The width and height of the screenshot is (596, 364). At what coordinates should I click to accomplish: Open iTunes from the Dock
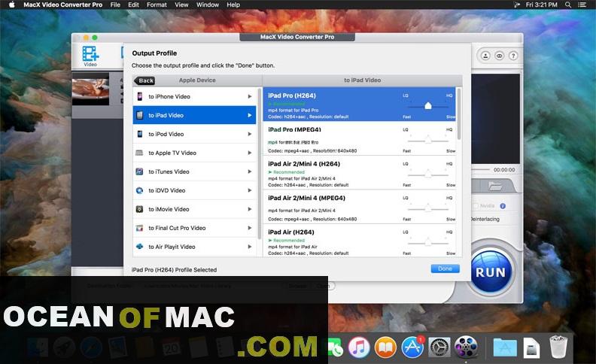point(359,347)
